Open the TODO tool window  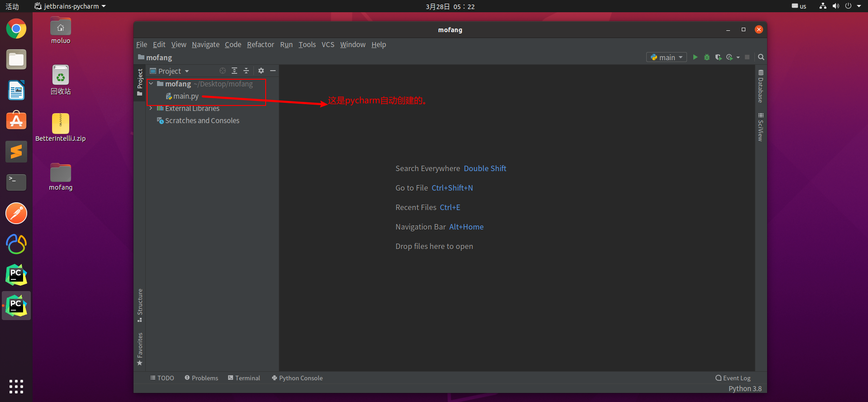(x=162, y=378)
